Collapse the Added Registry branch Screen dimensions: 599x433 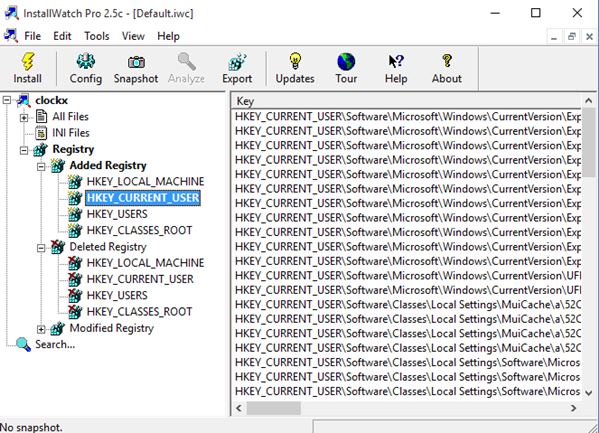click(x=41, y=167)
